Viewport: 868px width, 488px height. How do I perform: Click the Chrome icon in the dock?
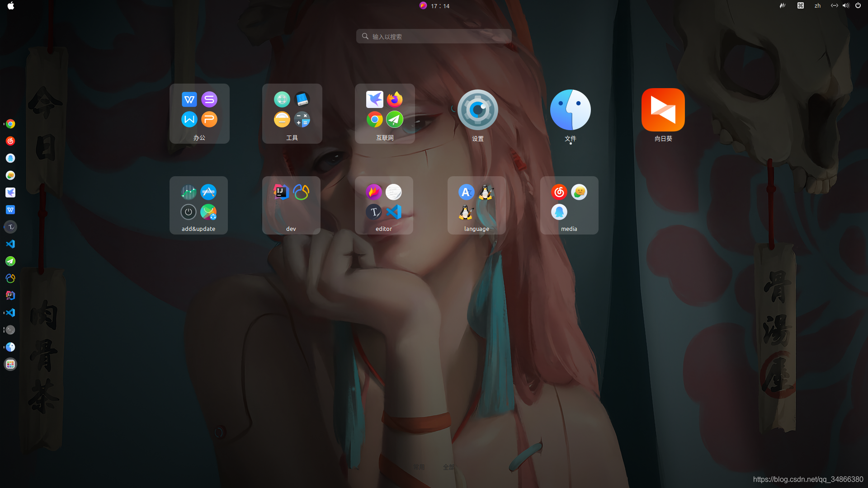pyautogui.click(x=10, y=124)
